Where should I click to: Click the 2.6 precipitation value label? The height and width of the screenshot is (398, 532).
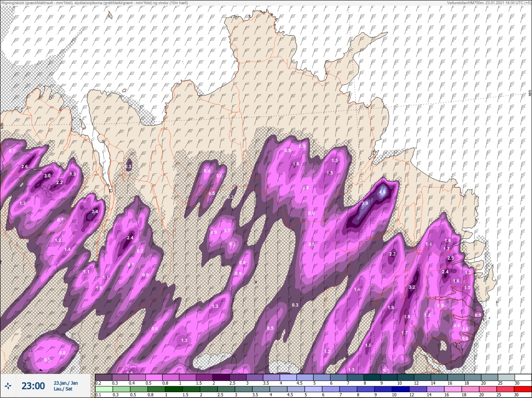(24, 167)
